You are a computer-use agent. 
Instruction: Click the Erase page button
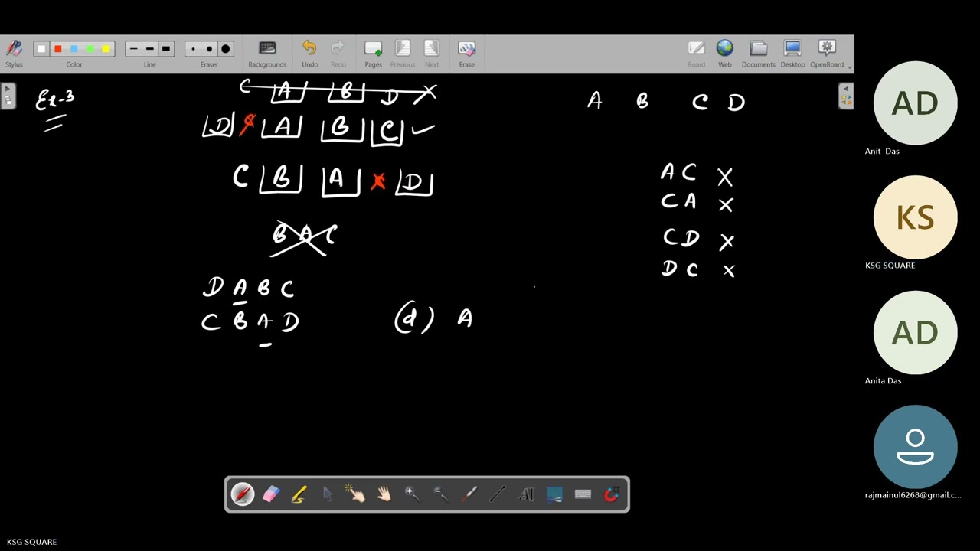[466, 54]
